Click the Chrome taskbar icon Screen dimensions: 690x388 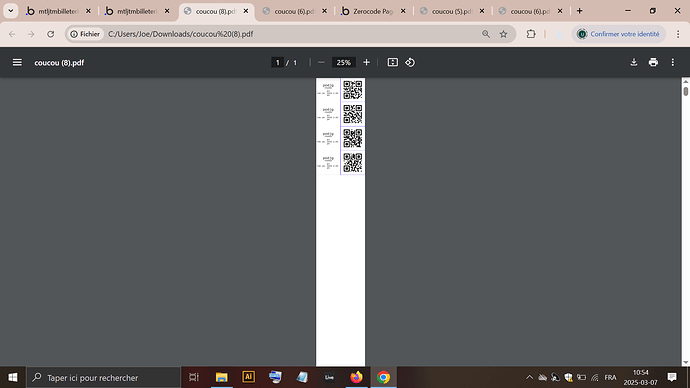[x=383, y=377]
